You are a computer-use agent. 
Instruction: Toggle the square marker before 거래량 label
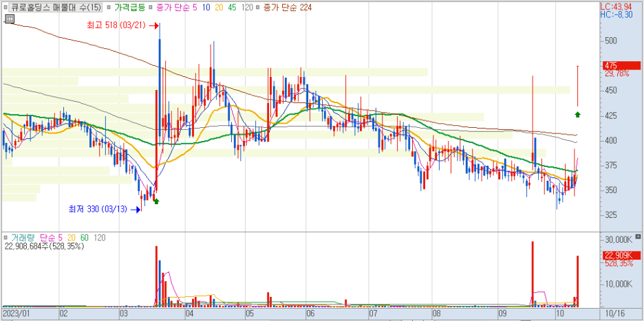tap(6, 237)
